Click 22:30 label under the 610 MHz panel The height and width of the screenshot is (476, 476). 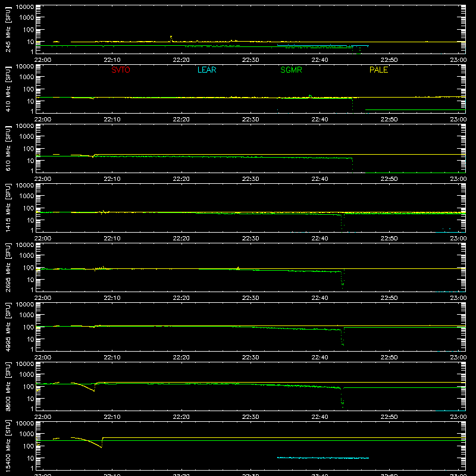(250, 179)
